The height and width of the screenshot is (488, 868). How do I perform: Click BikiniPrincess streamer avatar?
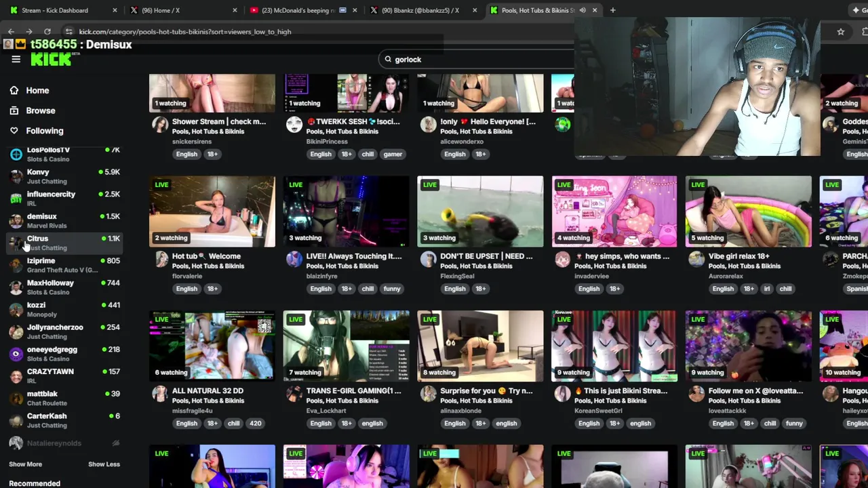(294, 125)
